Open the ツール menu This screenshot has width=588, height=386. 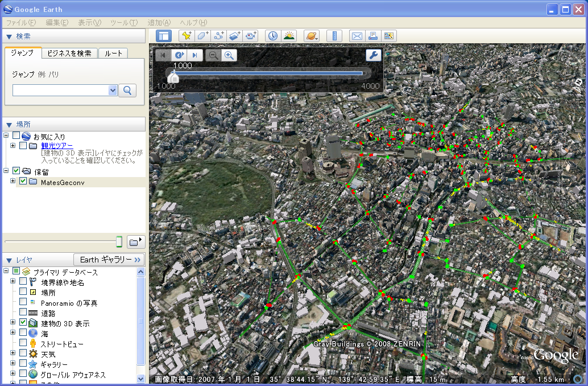(x=124, y=23)
